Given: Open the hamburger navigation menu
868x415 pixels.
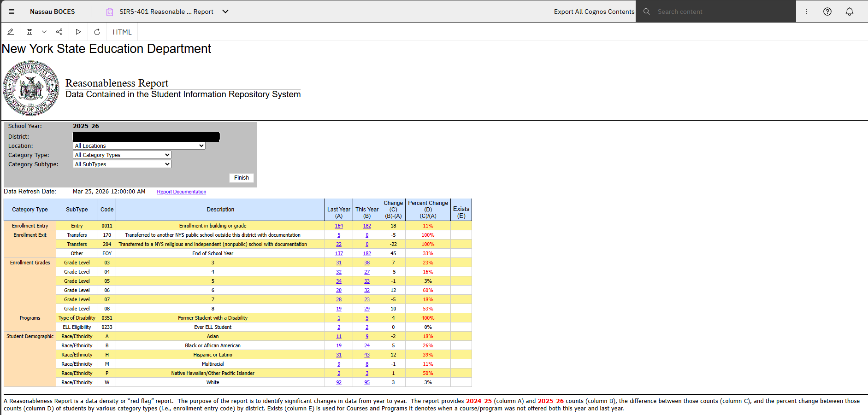Looking at the screenshot, I should click(x=12, y=12).
